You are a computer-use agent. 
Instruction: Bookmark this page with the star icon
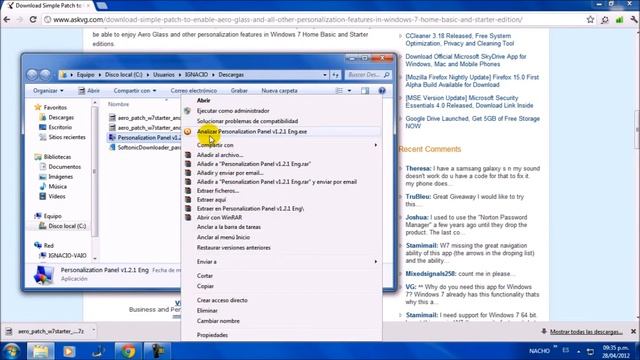click(590, 20)
